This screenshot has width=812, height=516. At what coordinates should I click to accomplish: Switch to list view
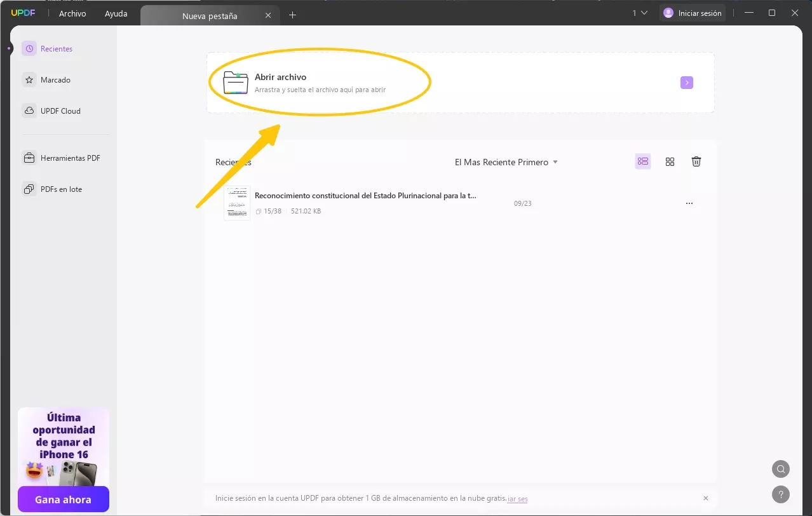point(643,161)
